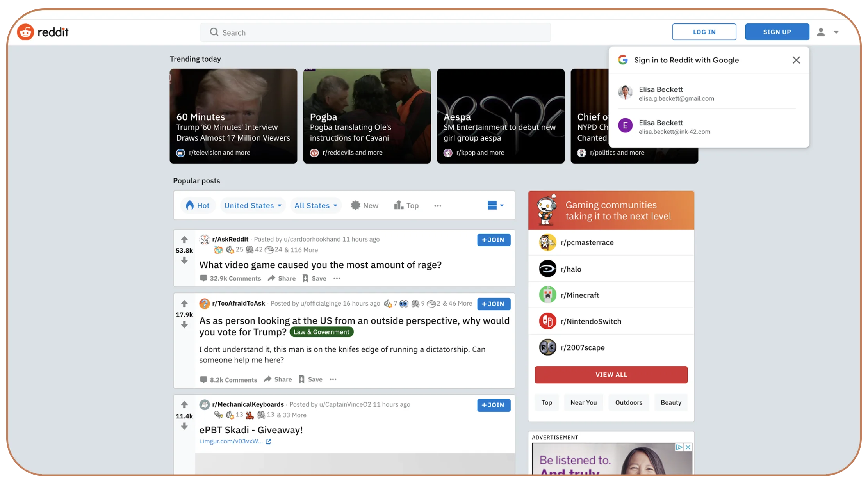Viewport: 868px width, 484px height.
Task: Open the Pogba trending card
Action: coord(367,116)
